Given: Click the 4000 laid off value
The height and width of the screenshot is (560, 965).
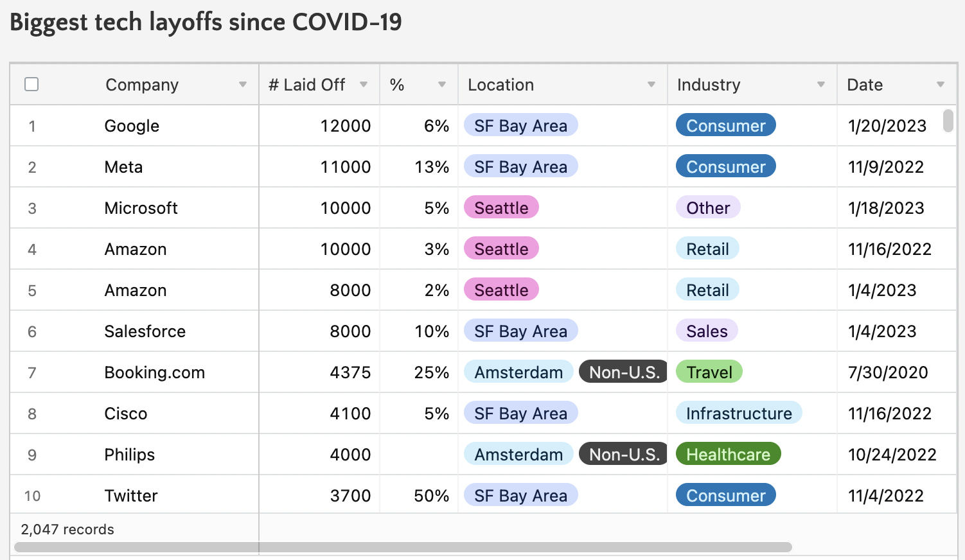Looking at the screenshot, I should pyautogui.click(x=350, y=455).
